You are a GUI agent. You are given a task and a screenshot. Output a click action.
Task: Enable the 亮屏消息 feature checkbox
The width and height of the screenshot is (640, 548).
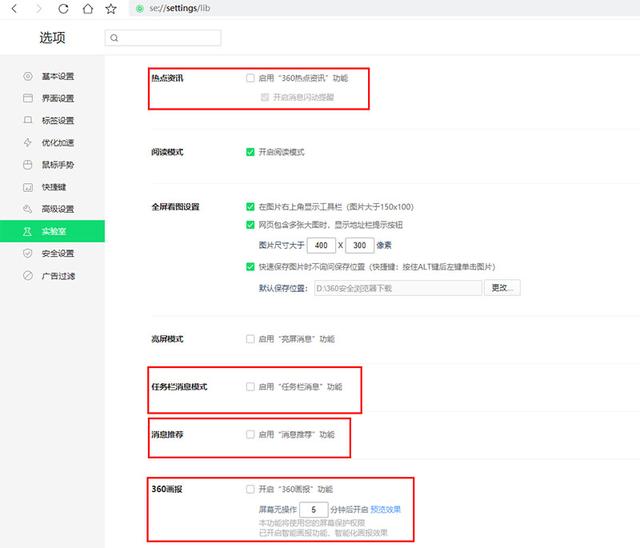[x=250, y=339]
